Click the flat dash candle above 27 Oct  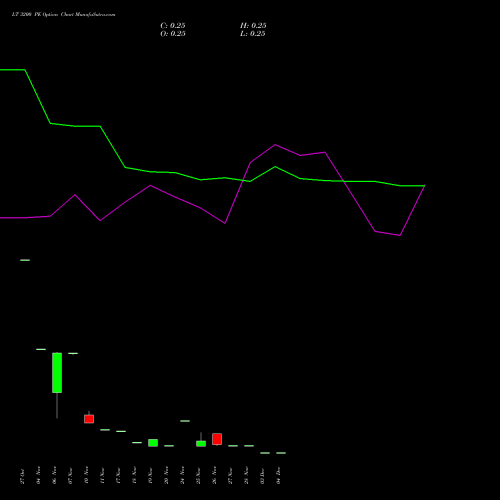tap(25, 260)
